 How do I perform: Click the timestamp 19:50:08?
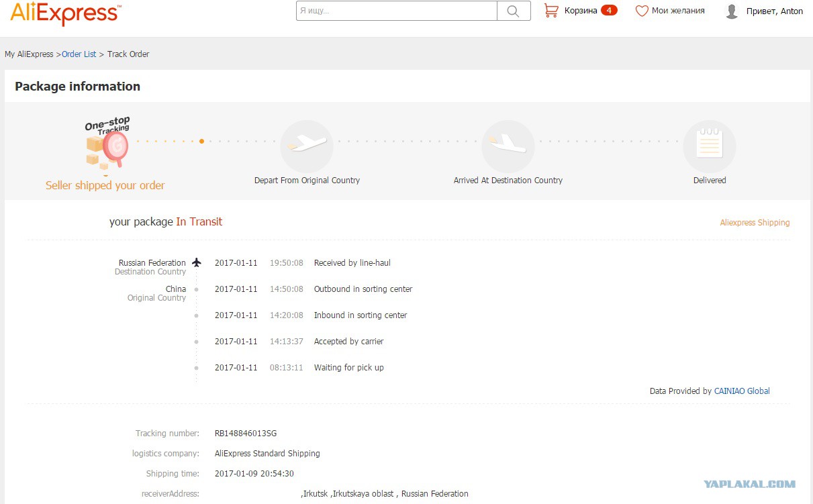[287, 263]
